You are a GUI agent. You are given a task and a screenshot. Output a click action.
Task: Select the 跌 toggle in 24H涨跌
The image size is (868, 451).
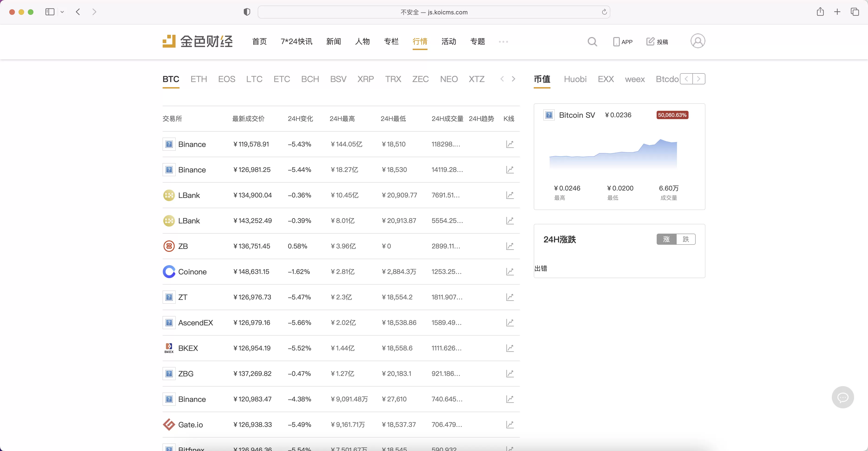pos(686,239)
